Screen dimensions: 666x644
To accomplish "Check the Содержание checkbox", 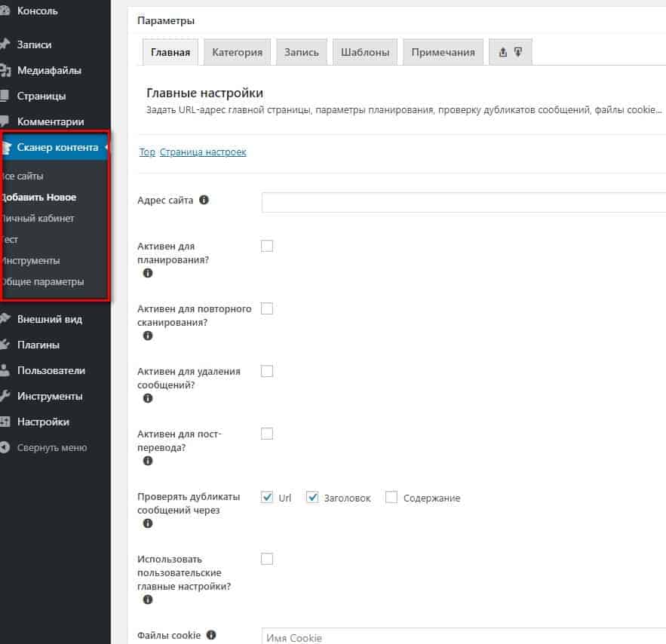I will tap(391, 497).
